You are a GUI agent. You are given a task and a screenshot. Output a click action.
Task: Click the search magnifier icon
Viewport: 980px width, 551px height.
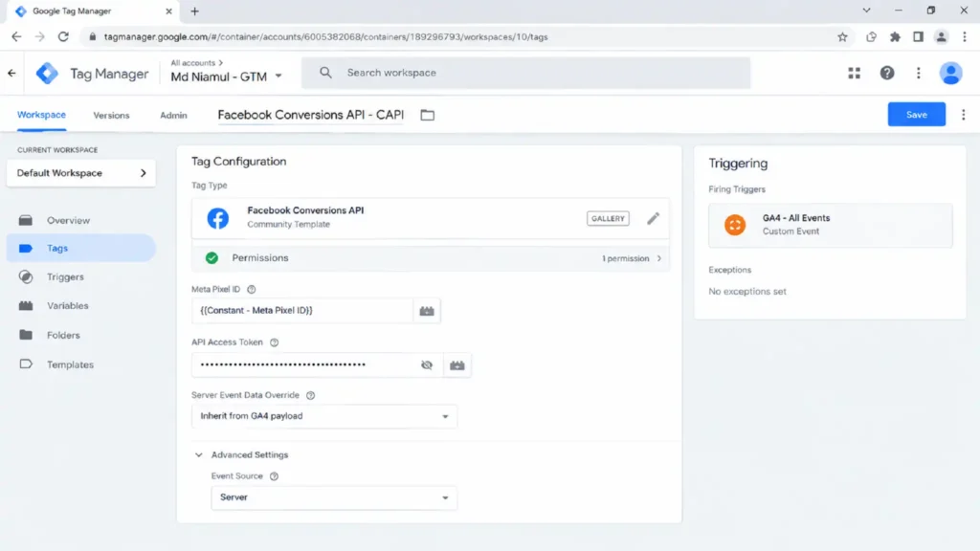pos(325,73)
